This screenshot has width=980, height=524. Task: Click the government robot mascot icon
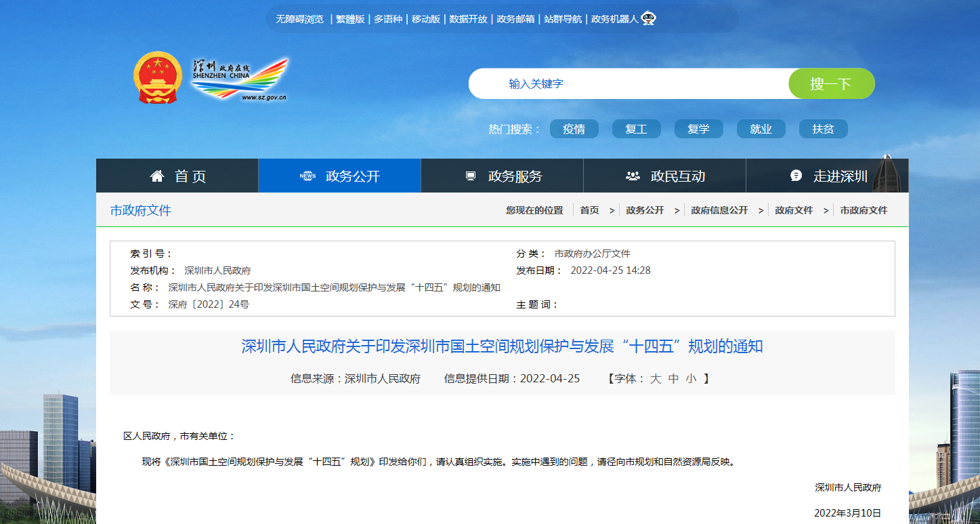[x=648, y=18]
